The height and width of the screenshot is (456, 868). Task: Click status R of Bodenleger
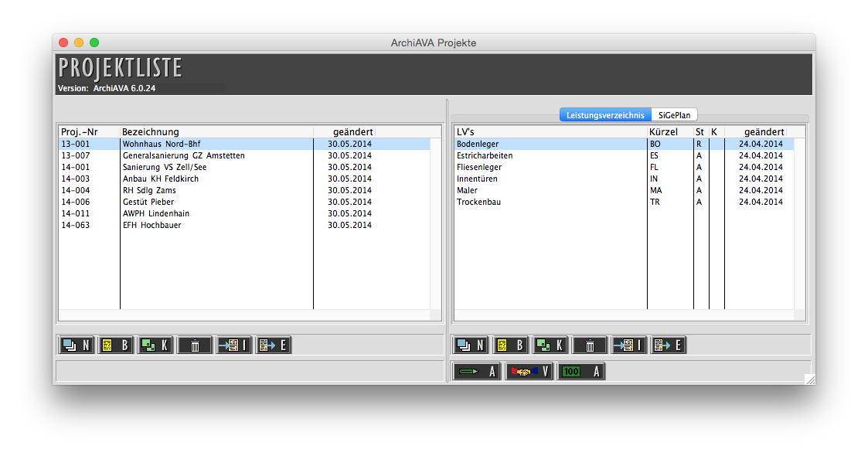[699, 144]
